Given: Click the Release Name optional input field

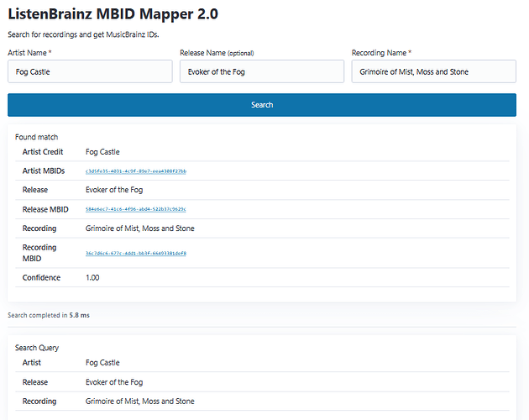Looking at the screenshot, I should coord(262,71).
